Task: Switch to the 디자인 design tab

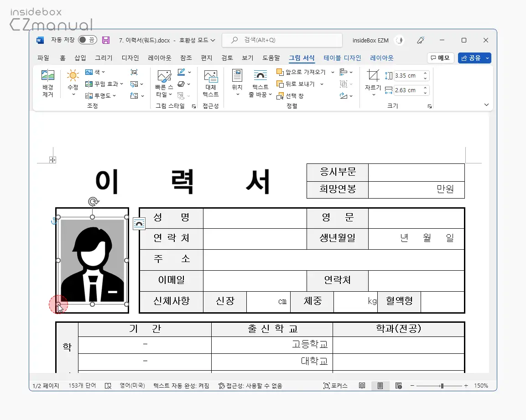Action: tap(130, 58)
